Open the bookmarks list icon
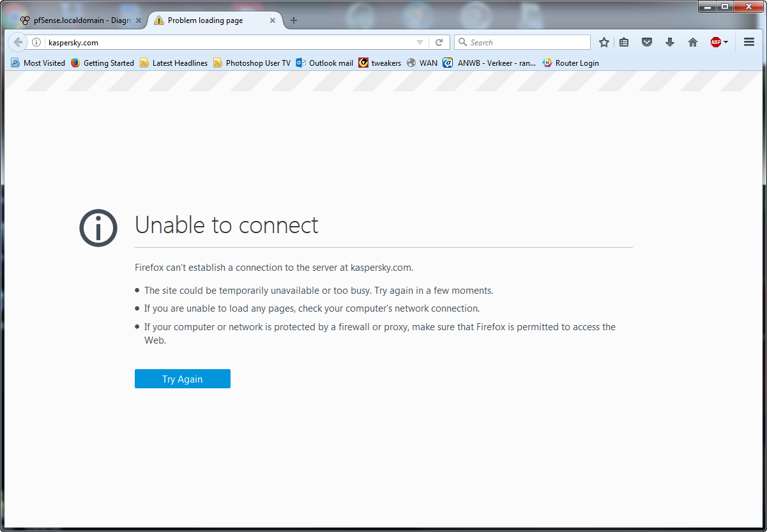Screen dimensions: 767x532 point(624,42)
